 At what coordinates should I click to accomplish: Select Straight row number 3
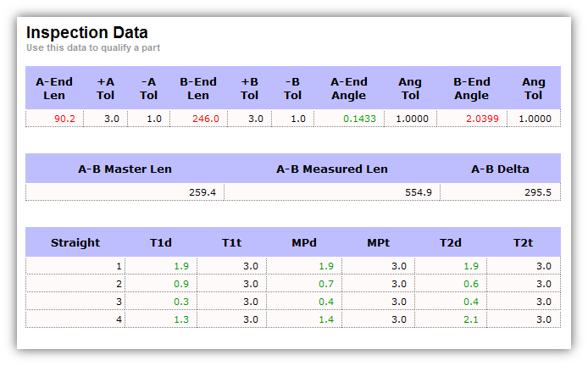[119, 302]
